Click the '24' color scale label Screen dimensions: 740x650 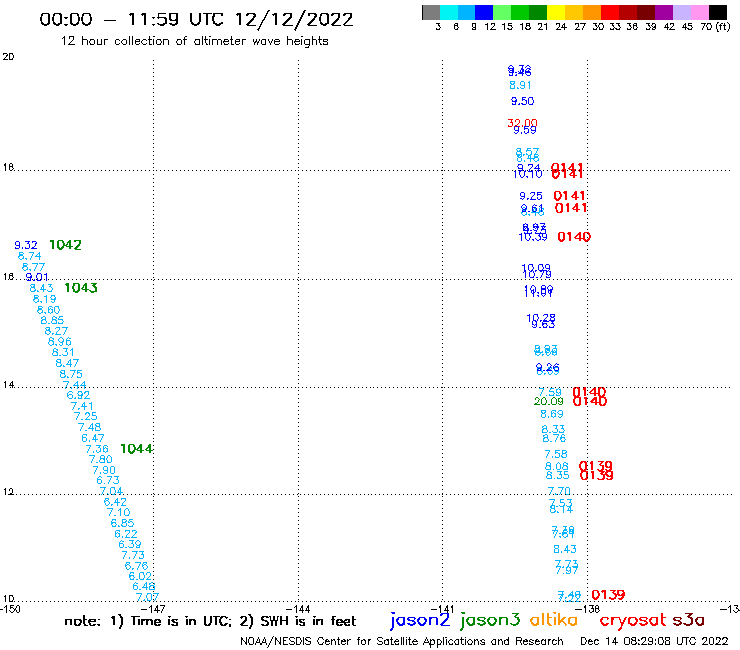(x=561, y=27)
